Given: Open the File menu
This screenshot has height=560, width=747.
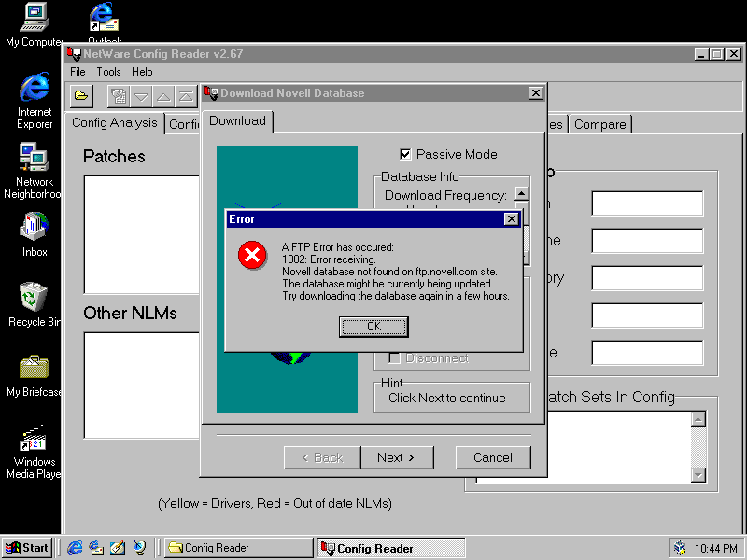Looking at the screenshot, I should 78,72.
